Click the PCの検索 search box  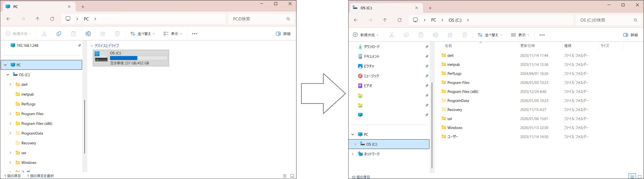click(257, 19)
